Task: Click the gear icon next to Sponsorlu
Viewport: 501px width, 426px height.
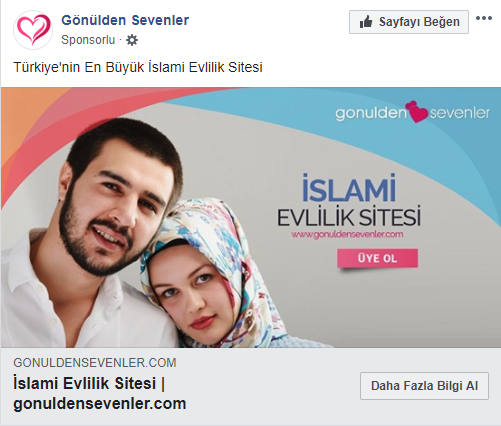Action: point(132,40)
